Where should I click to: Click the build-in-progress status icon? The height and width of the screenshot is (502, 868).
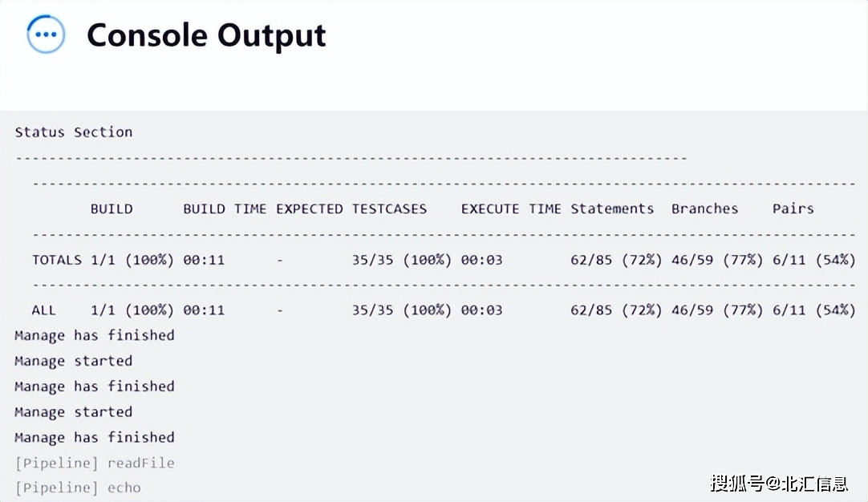46,34
